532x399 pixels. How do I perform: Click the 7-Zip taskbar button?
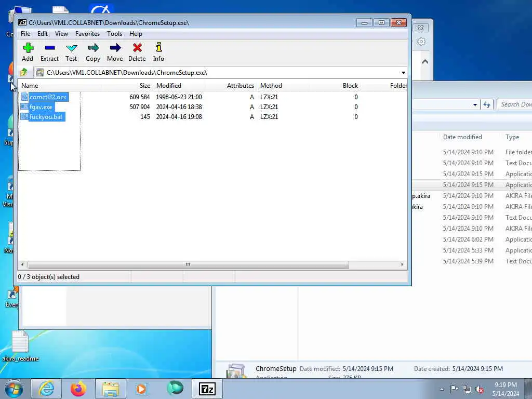(207, 389)
